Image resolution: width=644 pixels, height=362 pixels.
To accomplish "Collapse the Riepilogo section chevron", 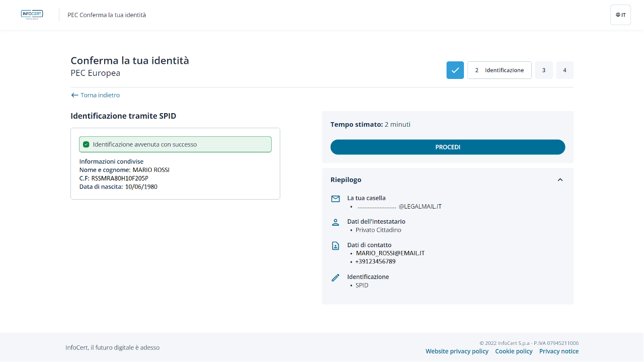I will pos(560,180).
